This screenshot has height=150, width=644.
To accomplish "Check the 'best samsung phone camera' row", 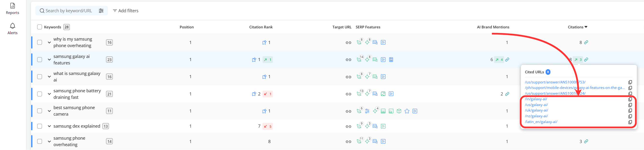I will coord(40,111).
